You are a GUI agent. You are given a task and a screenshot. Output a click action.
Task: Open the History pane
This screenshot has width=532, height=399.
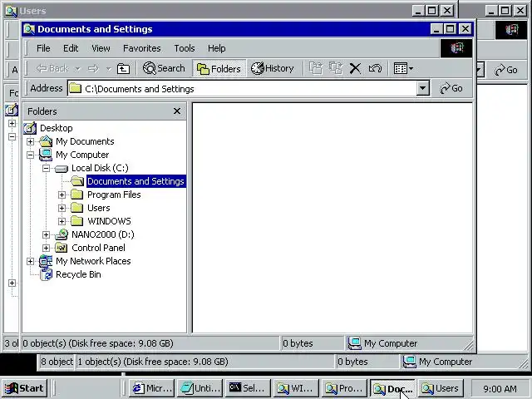tap(273, 68)
